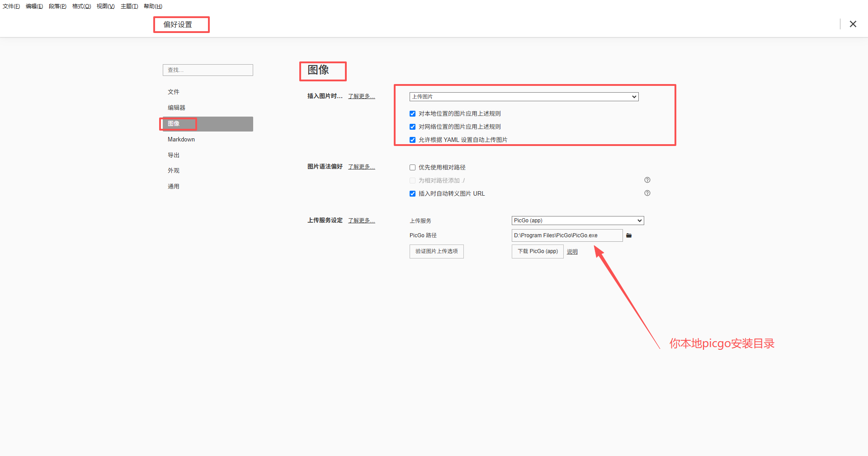
Task: Uncheck 允许根据 YAML 设置自动上传图片
Action: click(x=412, y=140)
